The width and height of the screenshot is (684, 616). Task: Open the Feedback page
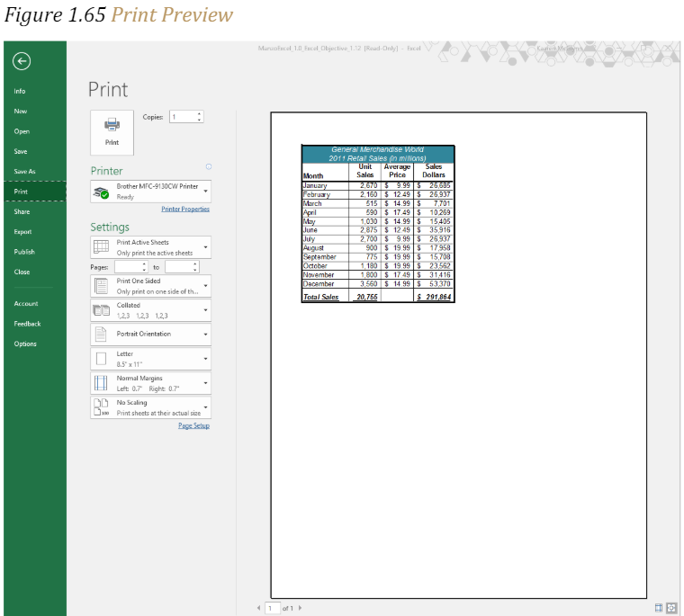click(27, 324)
